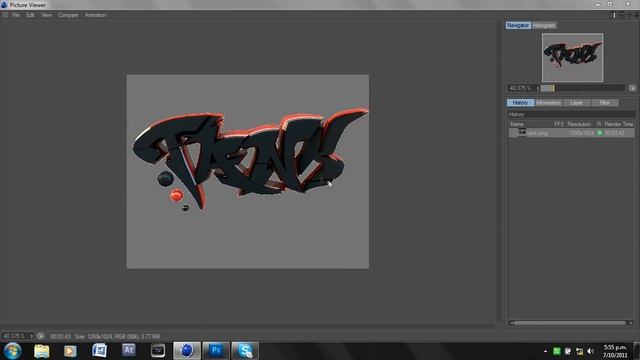Select the Filter tab
This screenshot has height=360, width=640.
coord(604,102)
